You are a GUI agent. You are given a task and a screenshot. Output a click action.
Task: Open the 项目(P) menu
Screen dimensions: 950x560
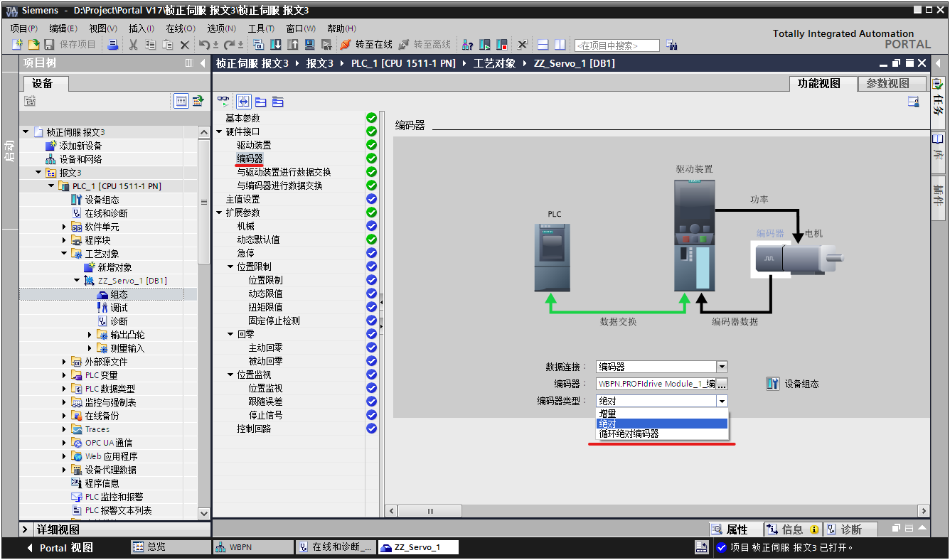(23, 28)
